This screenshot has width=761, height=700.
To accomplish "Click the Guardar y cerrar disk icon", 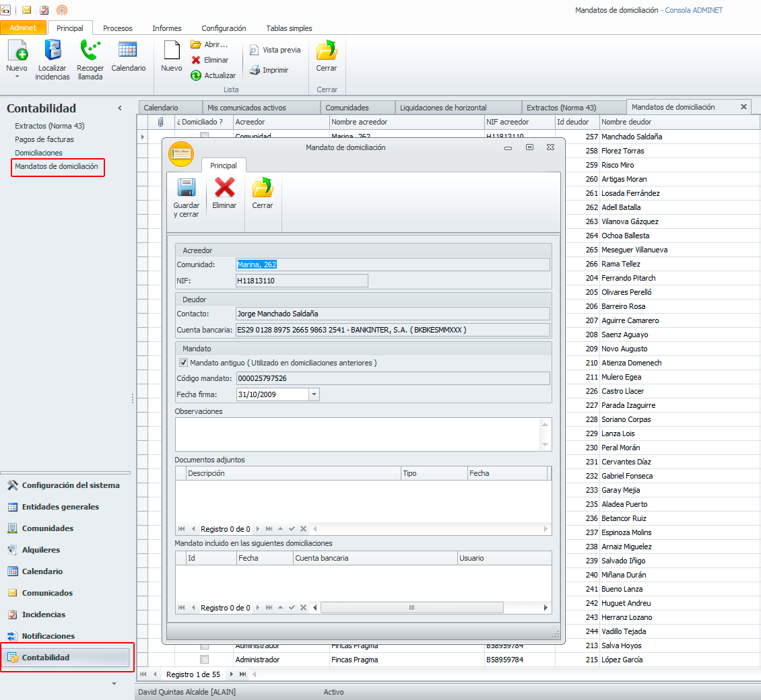I will click(x=186, y=188).
